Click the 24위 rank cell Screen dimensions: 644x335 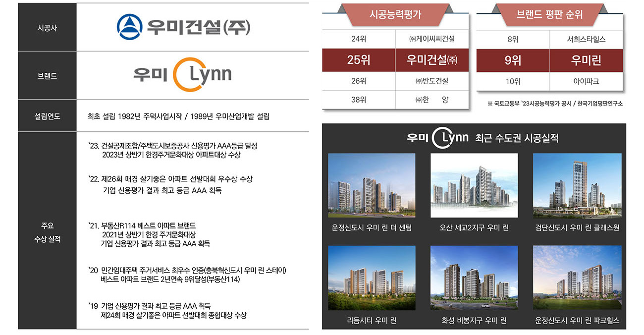(x=359, y=39)
